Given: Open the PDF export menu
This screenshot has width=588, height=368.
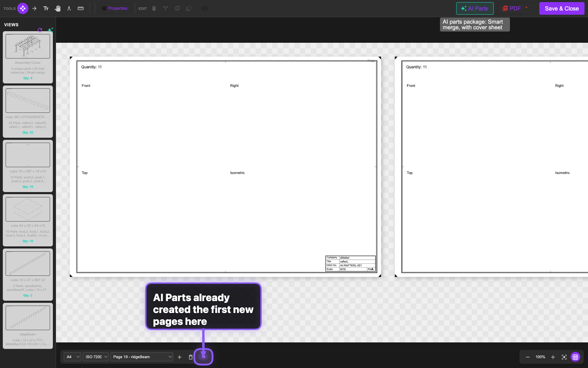Looking at the screenshot, I should tap(515, 8).
